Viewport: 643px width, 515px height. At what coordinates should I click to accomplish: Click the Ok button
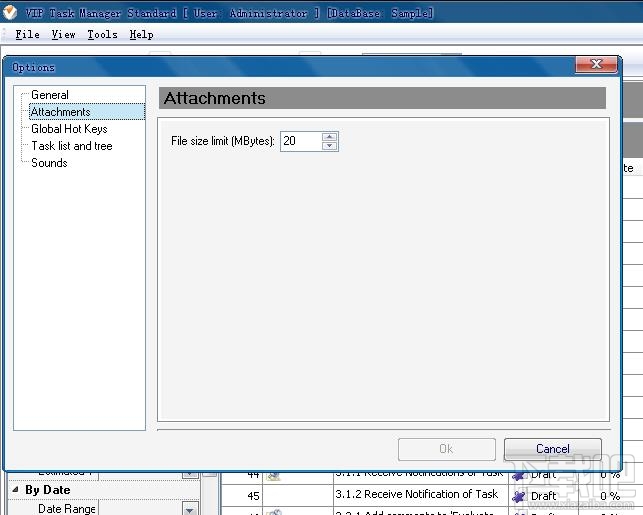coord(446,449)
